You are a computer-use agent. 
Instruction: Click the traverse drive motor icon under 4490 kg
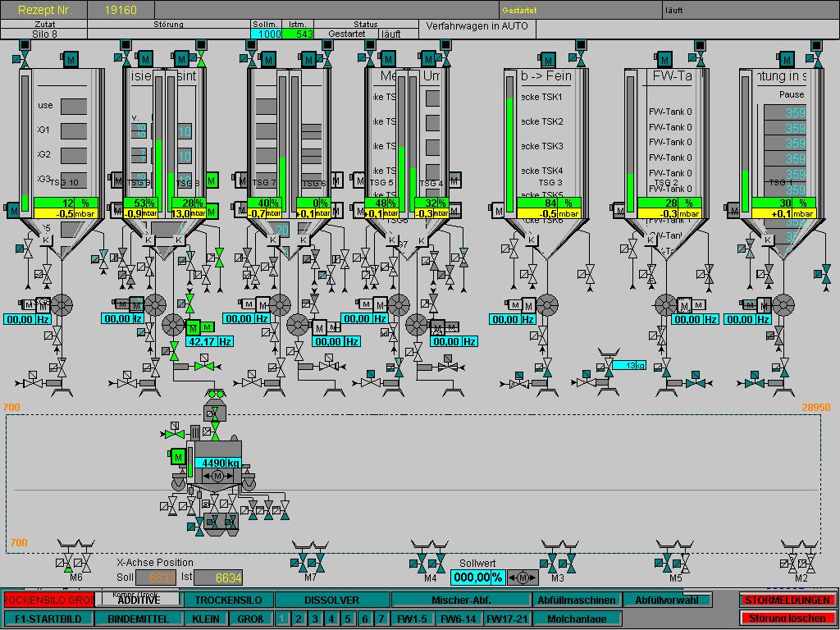tap(217, 477)
